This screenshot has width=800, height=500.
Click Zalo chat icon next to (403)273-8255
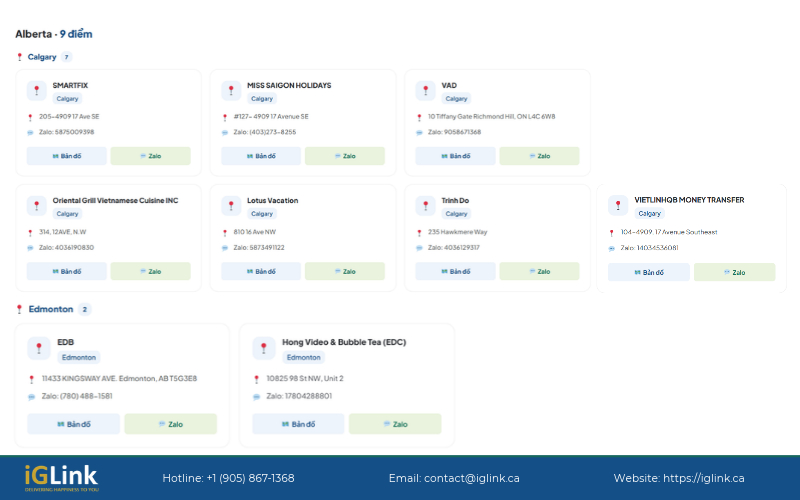pos(224,133)
